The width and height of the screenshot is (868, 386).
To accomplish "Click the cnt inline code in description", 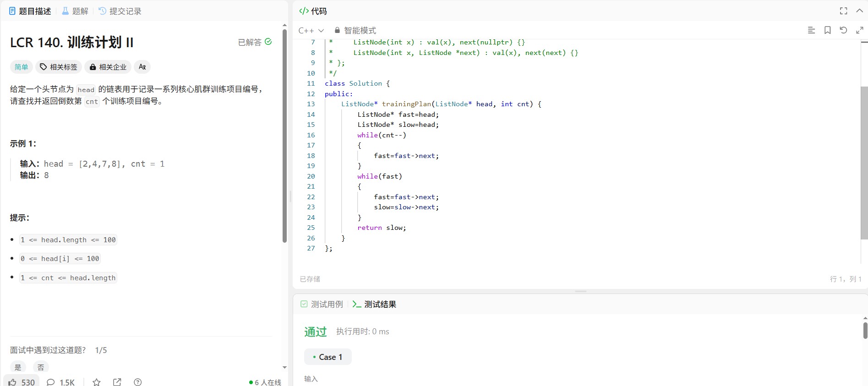I will [92, 102].
